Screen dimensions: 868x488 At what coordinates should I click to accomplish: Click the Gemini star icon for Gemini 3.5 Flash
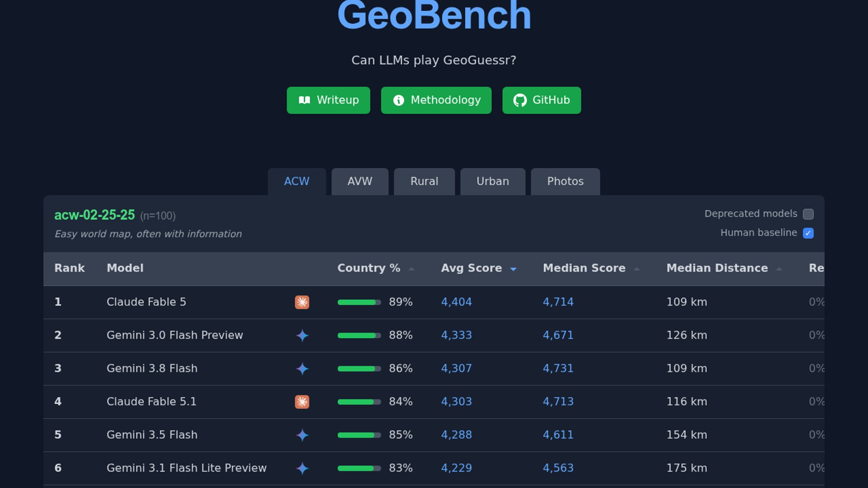302,435
